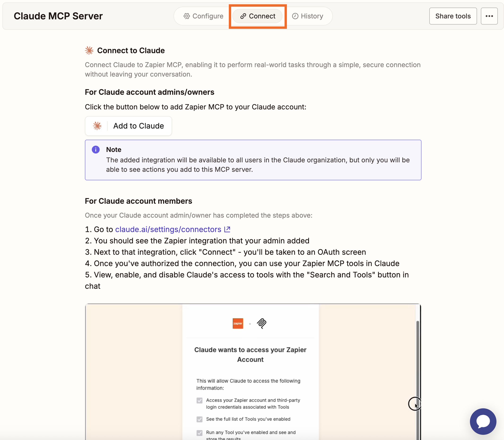Click the info icon in the Note box
The image size is (504, 440).
point(96,150)
